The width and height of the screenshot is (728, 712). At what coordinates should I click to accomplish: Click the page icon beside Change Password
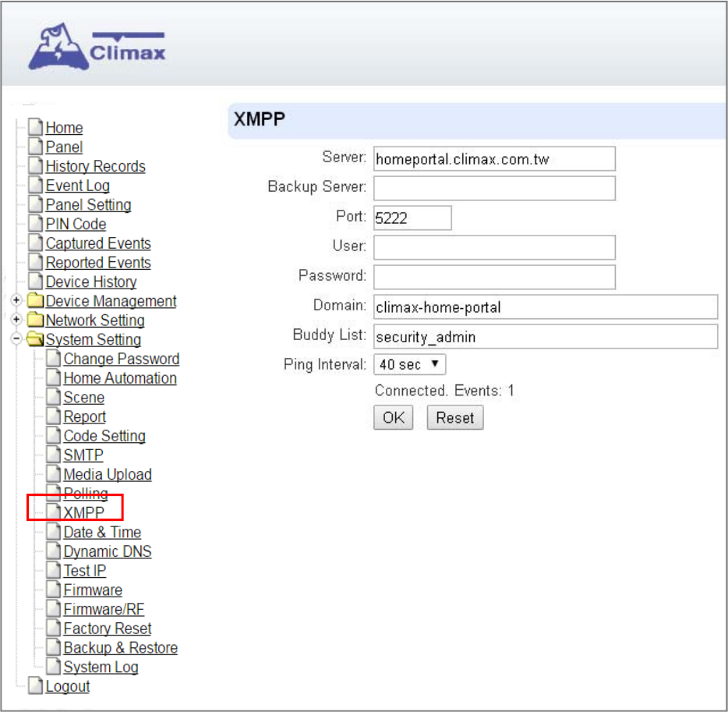[x=54, y=358]
